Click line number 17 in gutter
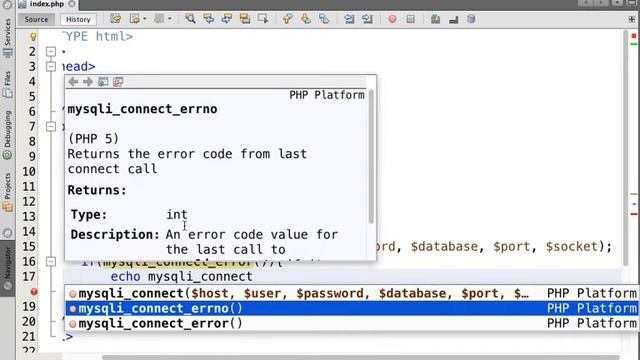Image resolution: width=640 pixels, height=360 pixels. click(x=29, y=276)
